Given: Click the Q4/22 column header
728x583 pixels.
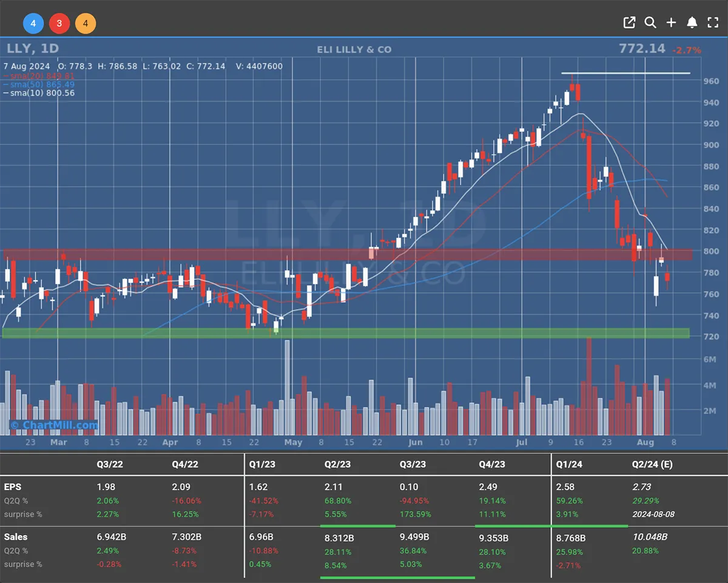Looking at the screenshot, I should click(x=184, y=465).
